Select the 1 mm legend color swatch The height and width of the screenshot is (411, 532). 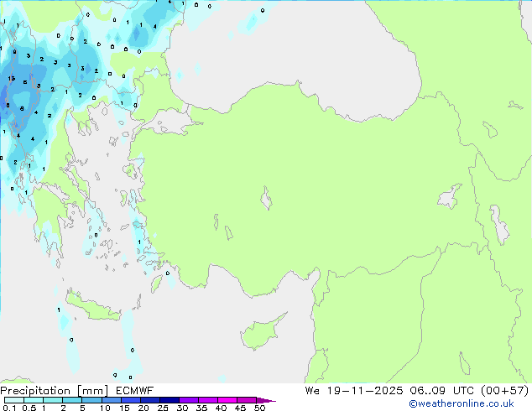(x=53, y=400)
